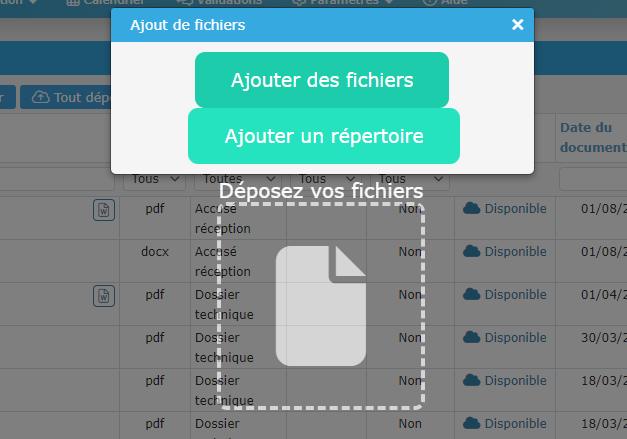Click the Ajouter des fichiers button
Viewport: 627px width, 439px height.
click(x=321, y=80)
